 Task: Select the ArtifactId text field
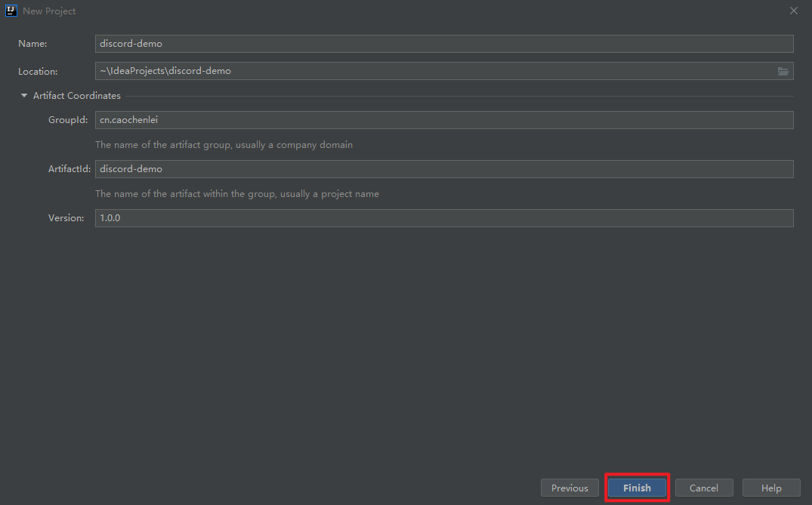point(444,168)
